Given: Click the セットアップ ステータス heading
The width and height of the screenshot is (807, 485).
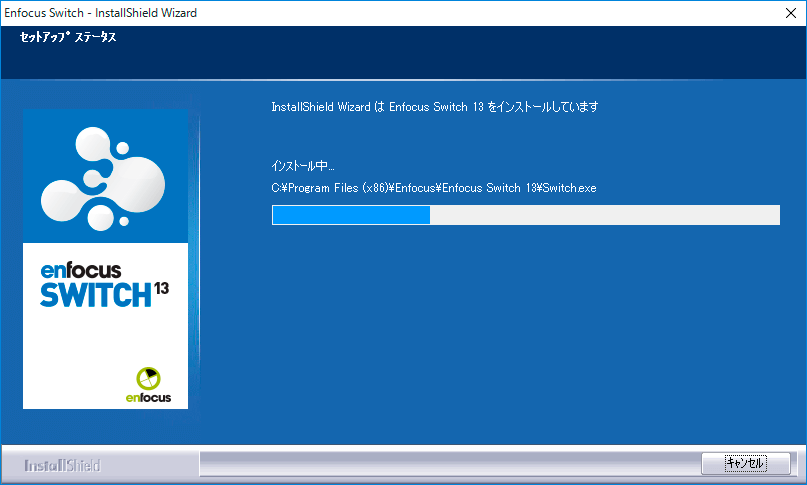Looking at the screenshot, I should pos(68,37).
